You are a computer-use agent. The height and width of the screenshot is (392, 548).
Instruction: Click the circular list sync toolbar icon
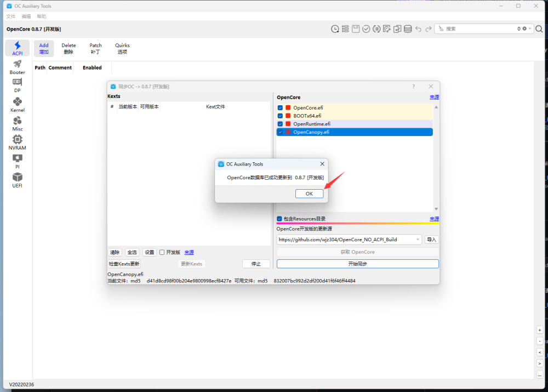376,29
